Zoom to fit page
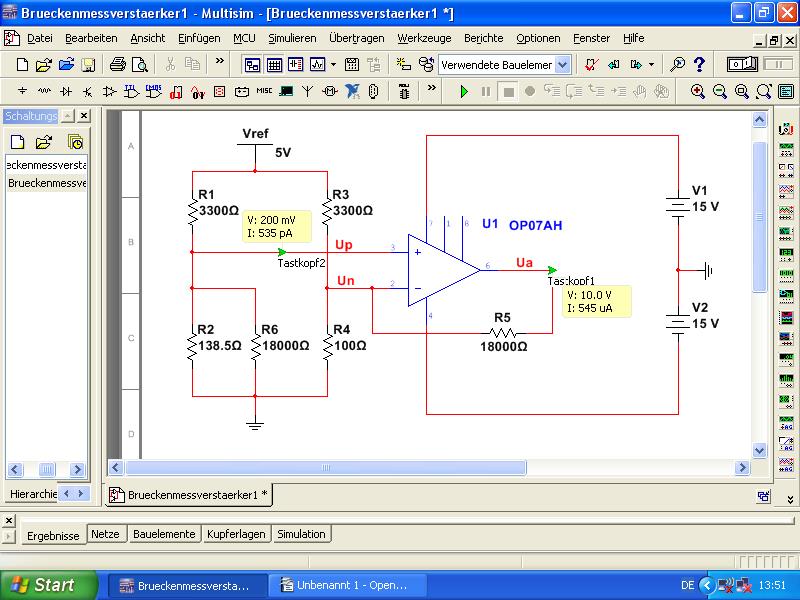Image resolution: width=800 pixels, height=600 pixels. pyautogui.click(x=764, y=91)
